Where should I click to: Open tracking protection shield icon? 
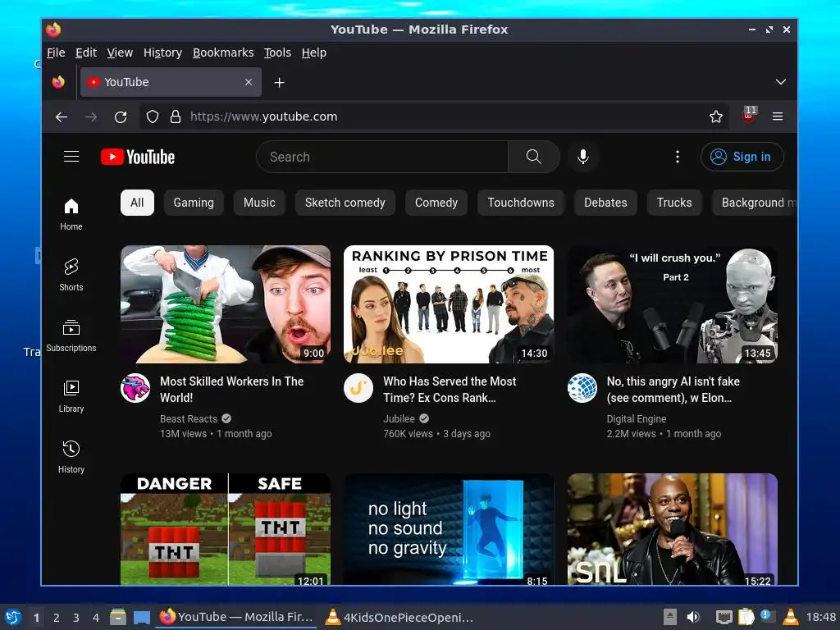(153, 116)
